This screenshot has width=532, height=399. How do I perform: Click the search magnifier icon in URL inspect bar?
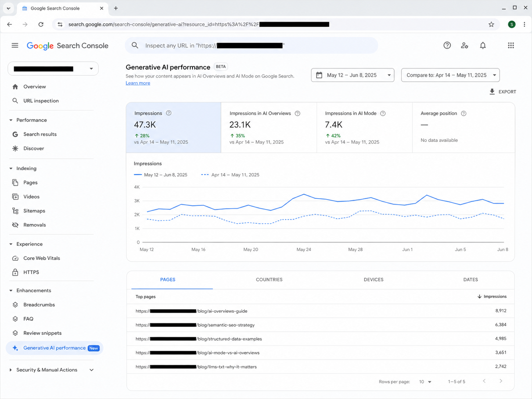click(135, 46)
